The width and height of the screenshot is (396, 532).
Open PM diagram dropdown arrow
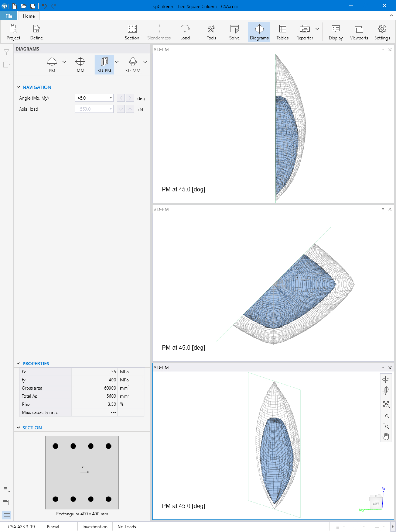click(x=64, y=62)
